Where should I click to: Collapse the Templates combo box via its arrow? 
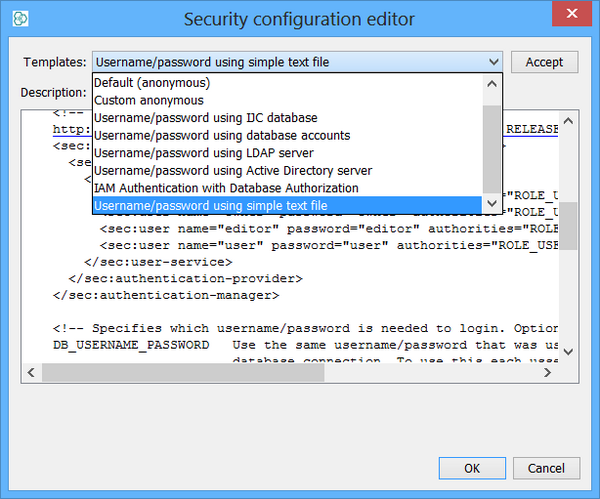coord(494,62)
